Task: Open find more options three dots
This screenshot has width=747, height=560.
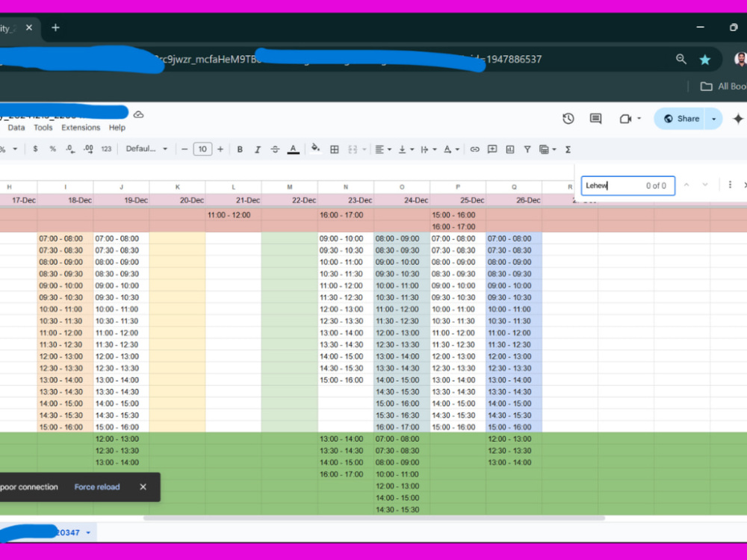Action: 730,184
